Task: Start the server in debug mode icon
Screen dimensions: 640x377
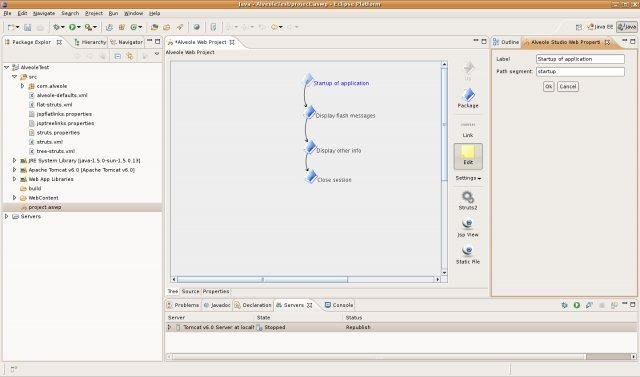Action: (564, 305)
